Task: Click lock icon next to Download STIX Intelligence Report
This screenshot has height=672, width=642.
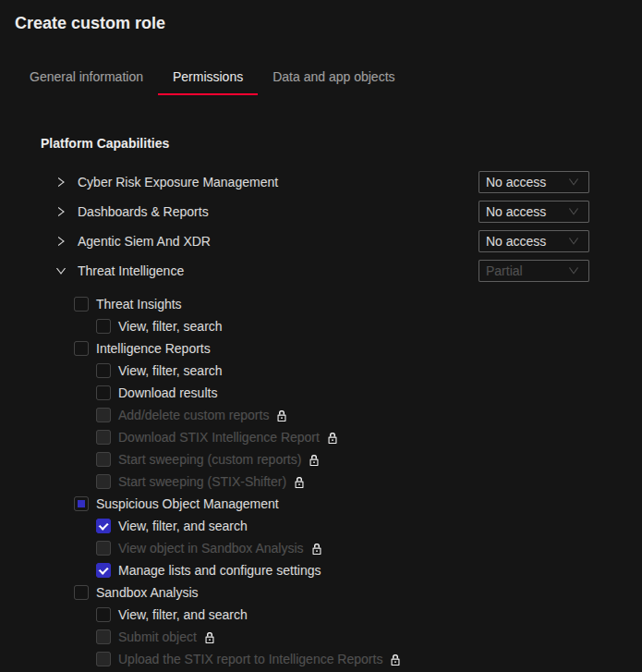Action: point(333,438)
